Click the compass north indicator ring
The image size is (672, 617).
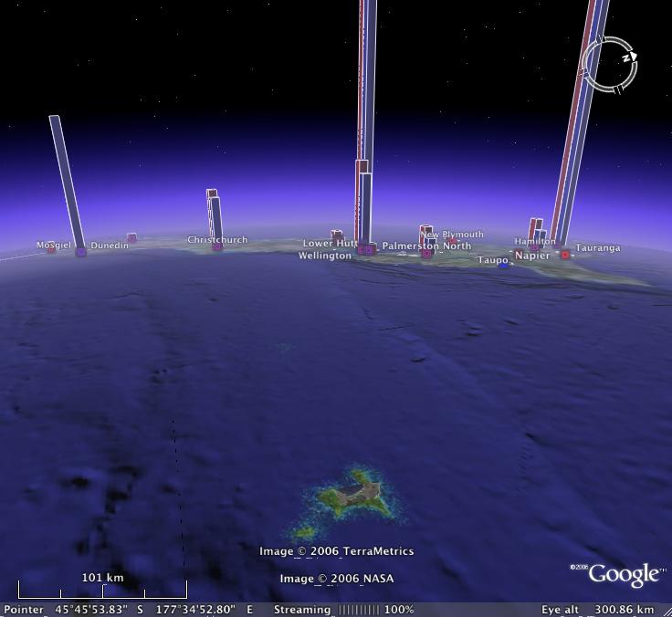pyautogui.click(x=609, y=64)
